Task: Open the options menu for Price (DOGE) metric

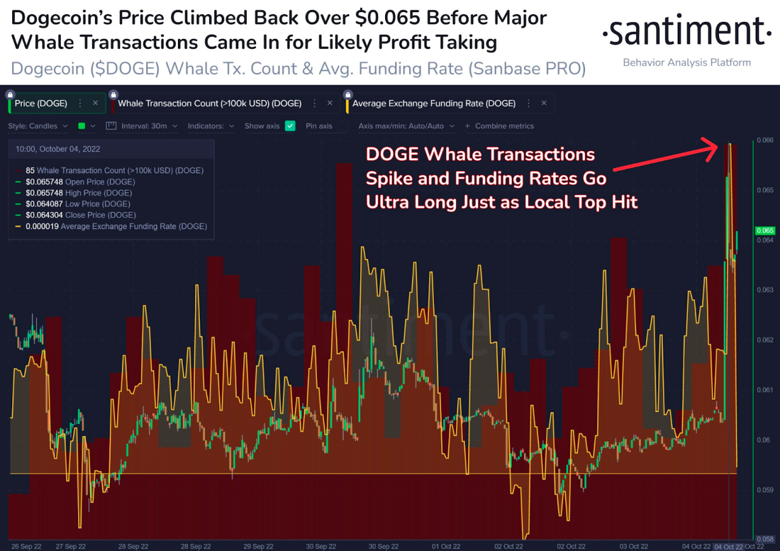Action: (x=80, y=103)
